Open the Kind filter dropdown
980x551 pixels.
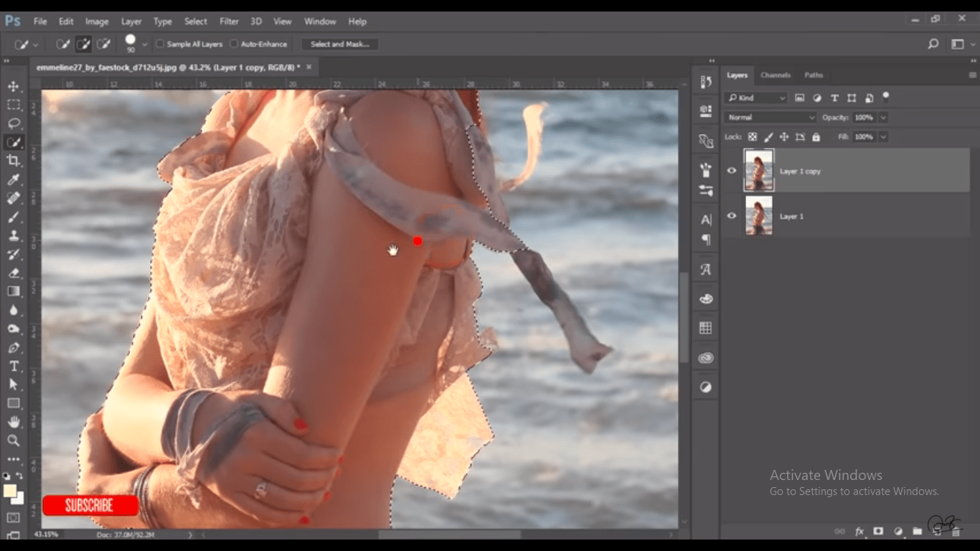[x=755, y=98]
